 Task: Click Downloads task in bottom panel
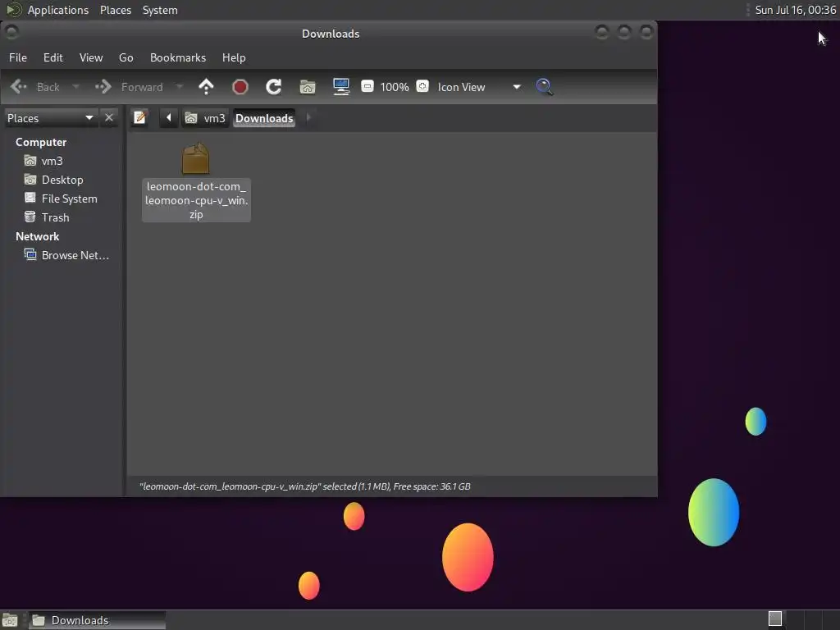pyautogui.click(x=97, y=620)
